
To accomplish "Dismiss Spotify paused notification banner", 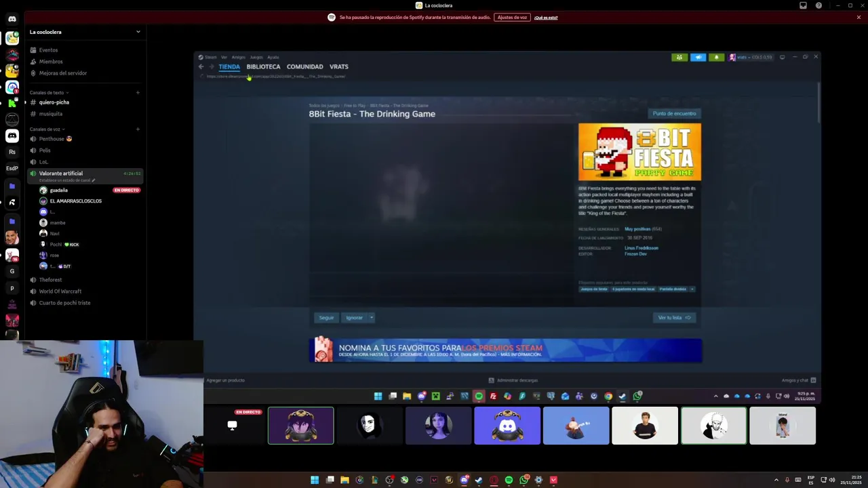I will (859, 18).
